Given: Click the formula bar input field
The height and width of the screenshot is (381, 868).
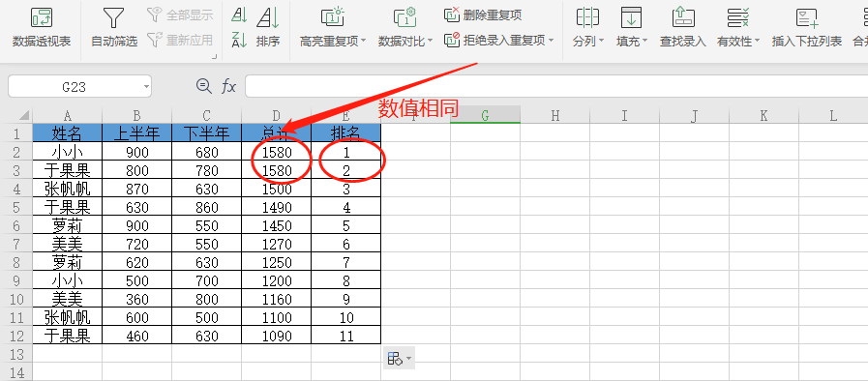Looking at the screenshot, I should point(556,86).
